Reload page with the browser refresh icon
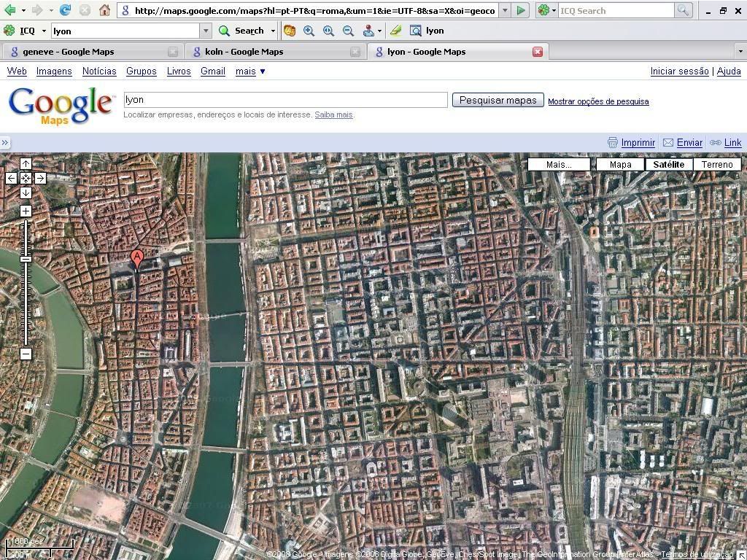 (x=65, y=10)
